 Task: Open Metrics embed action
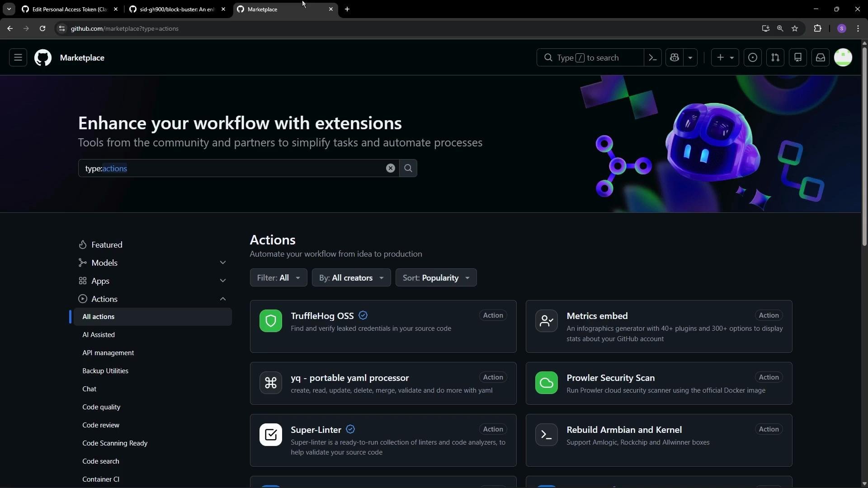597,316
